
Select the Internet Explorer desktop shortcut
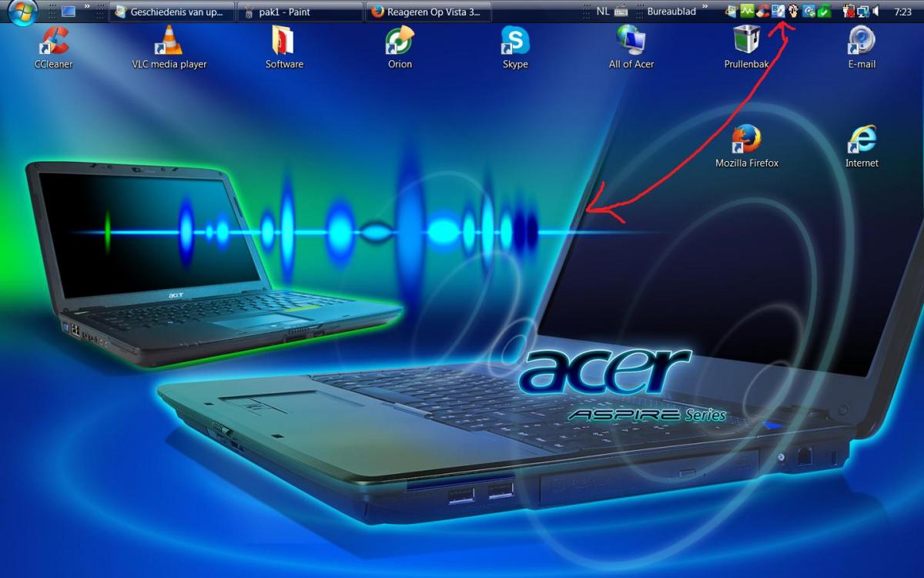pos(862,146)
